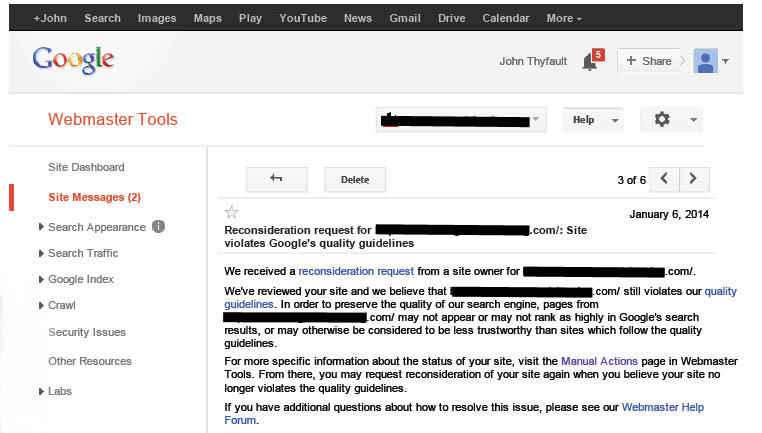
Task: Open the Manual Actions link
Action: (599, 361)
